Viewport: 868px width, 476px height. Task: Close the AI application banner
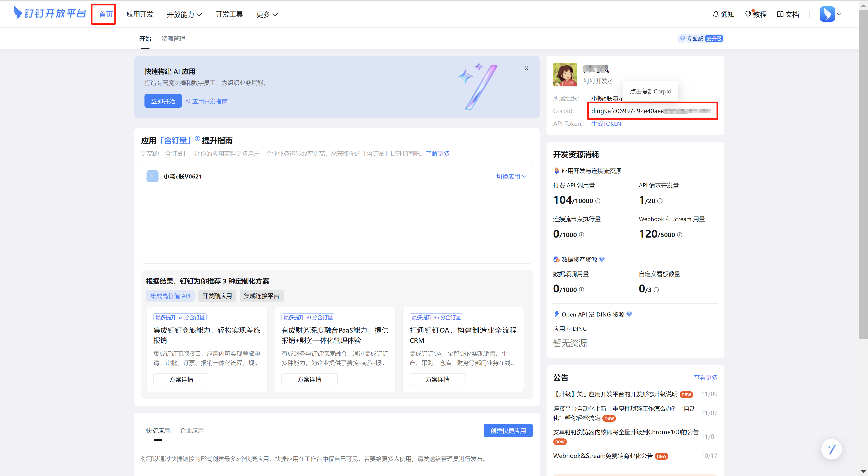[x=526, y=68]
